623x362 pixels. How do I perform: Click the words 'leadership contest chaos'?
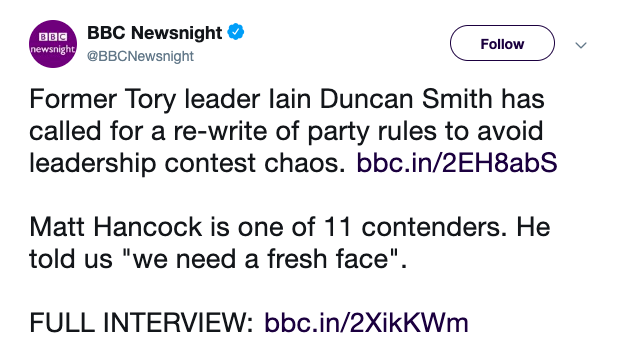[188, 163]
